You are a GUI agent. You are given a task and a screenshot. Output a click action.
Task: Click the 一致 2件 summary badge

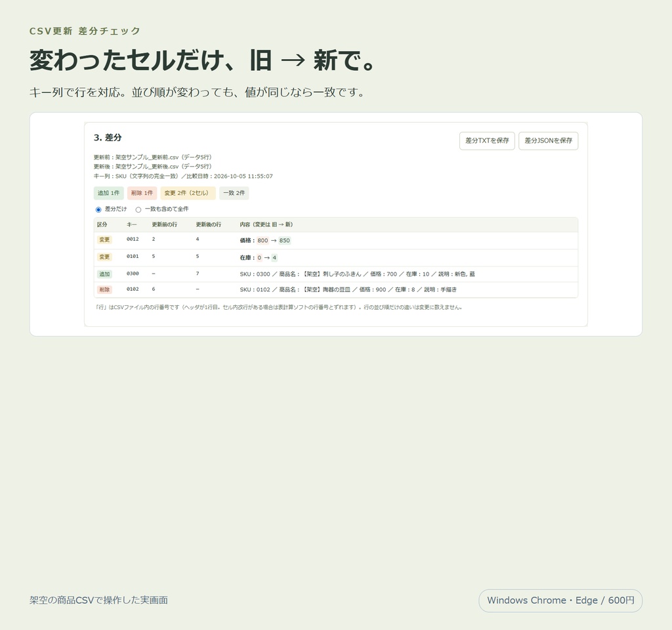[x=234, y=193]
